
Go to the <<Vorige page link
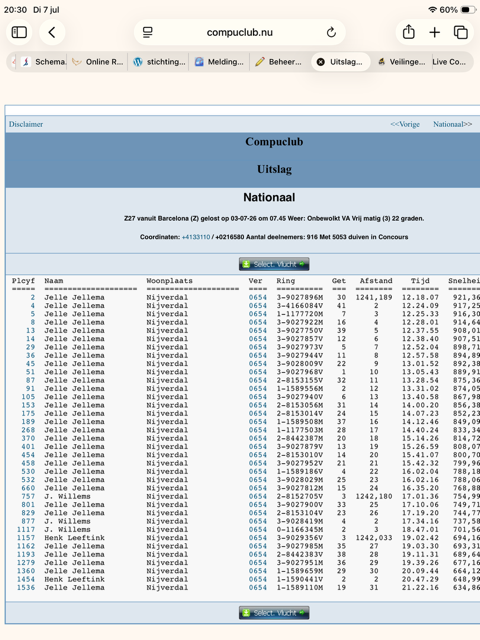pyautogui.click(x=405, y=124)
